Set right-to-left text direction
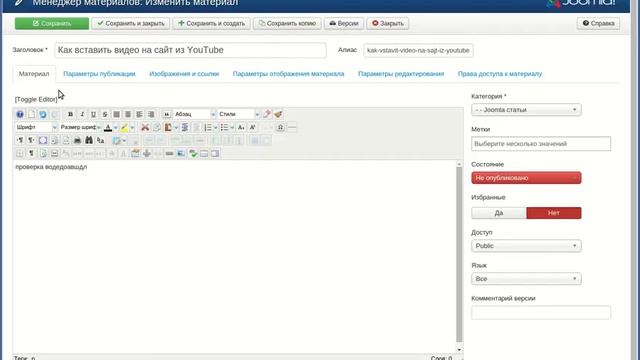This screenshot has height=360, width=640. (31, 140)
